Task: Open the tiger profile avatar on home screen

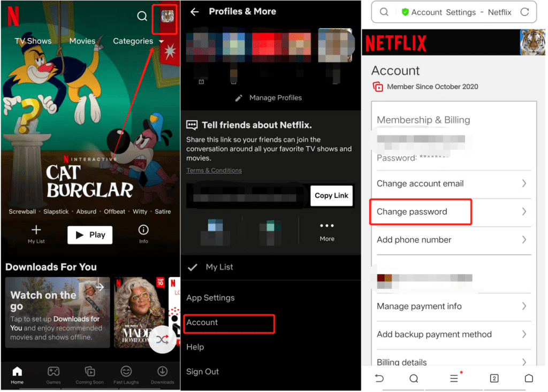Action: click(167, 16)
